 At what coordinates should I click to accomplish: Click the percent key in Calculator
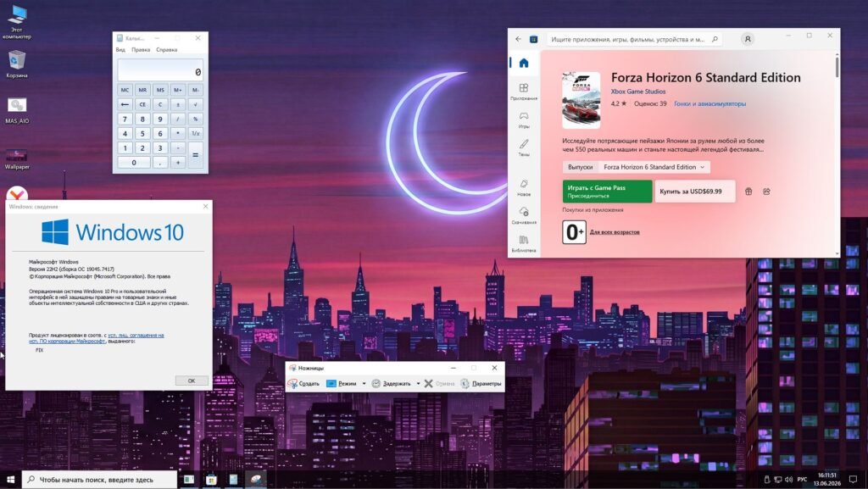pos(196,119)
